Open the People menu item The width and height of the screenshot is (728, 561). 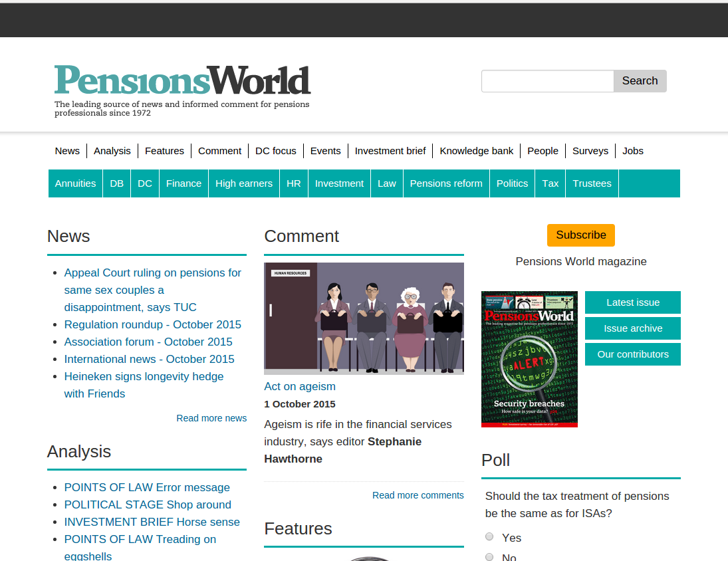coord(543,151)
